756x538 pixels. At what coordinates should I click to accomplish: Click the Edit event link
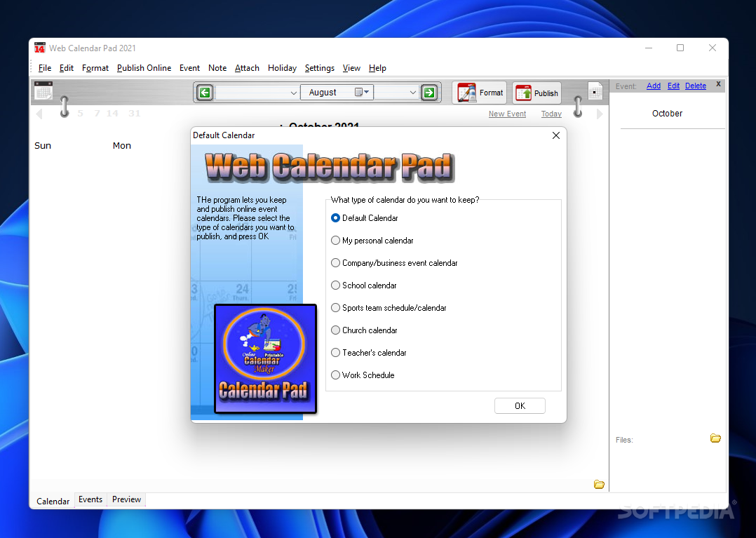coord(673,86)
